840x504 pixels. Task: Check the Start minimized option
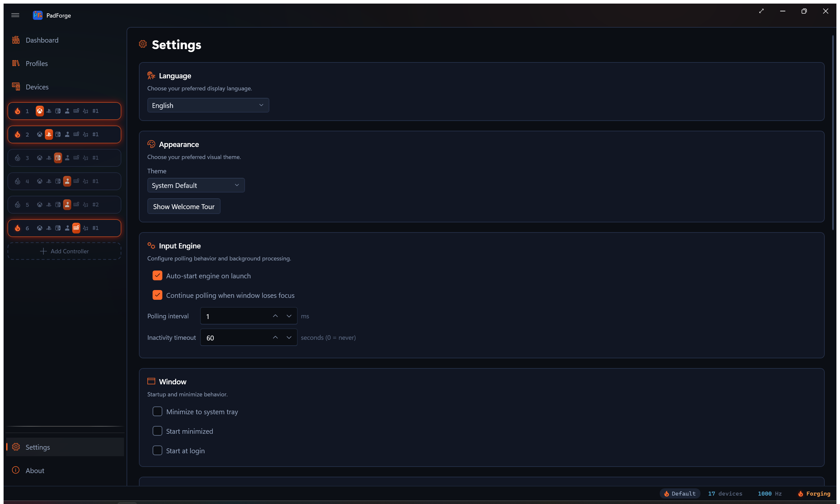157,431
